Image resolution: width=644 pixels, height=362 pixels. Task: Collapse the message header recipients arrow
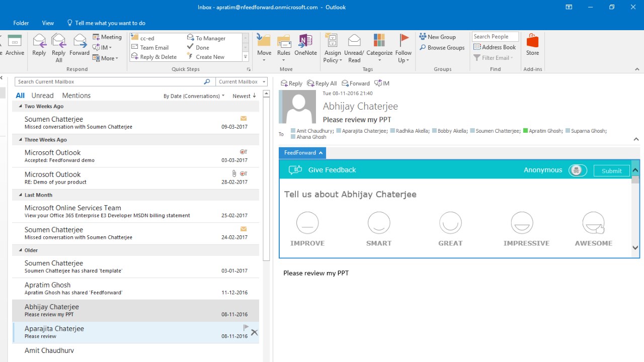[x=636, y=139]
